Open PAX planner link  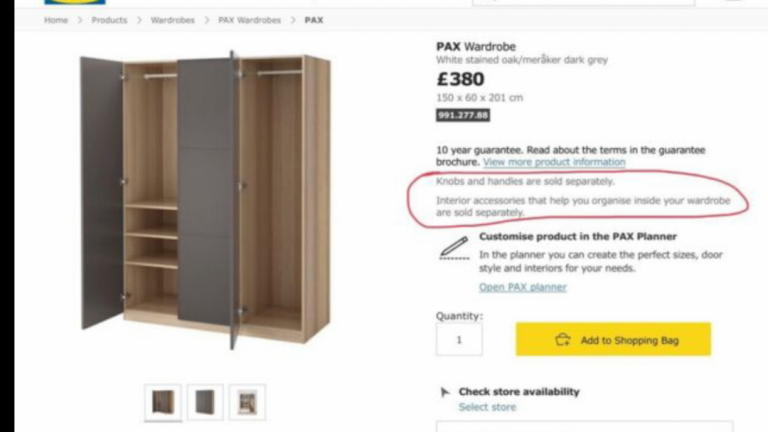[x=522, y=287]
